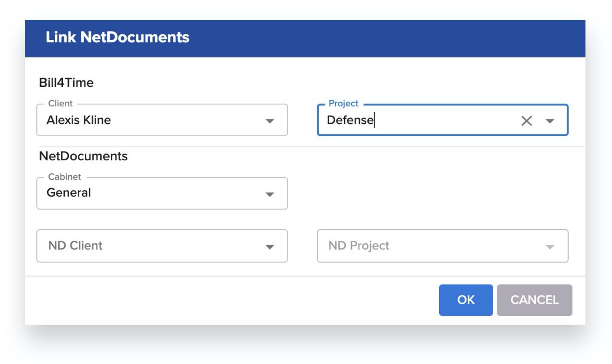Viewport: 612px width, 364px height.
Task: Click the Project dropdown arrow
Action: 550,121
